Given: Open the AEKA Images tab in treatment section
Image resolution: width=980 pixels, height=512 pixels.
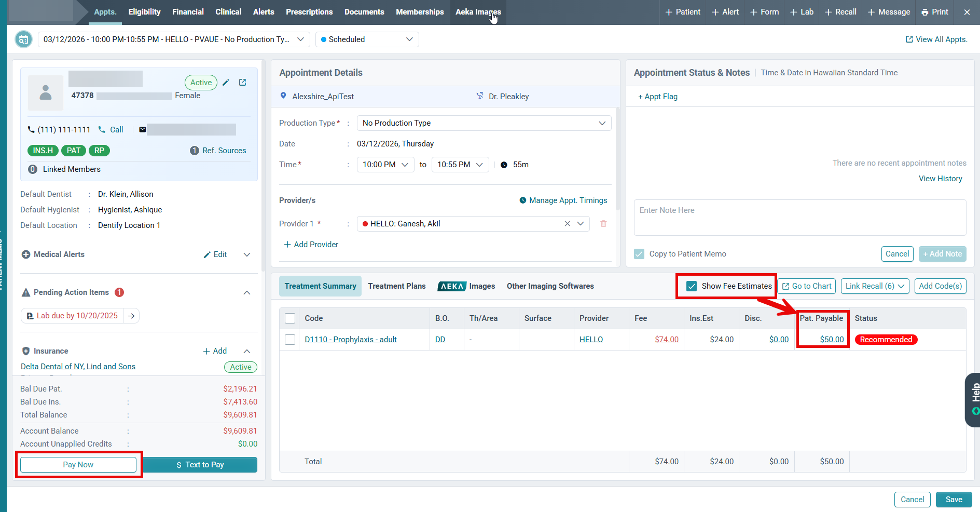Looking at the screenshot, I should [466, 286].
